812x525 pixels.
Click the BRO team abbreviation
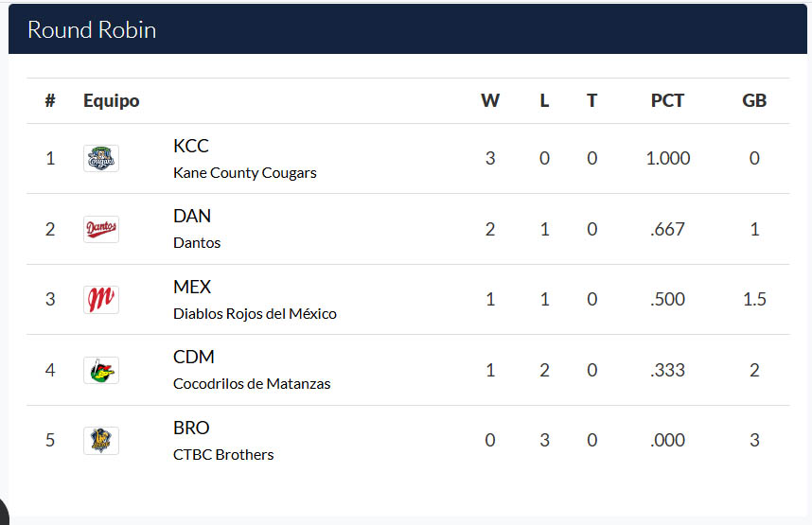(x=191, y=428)
